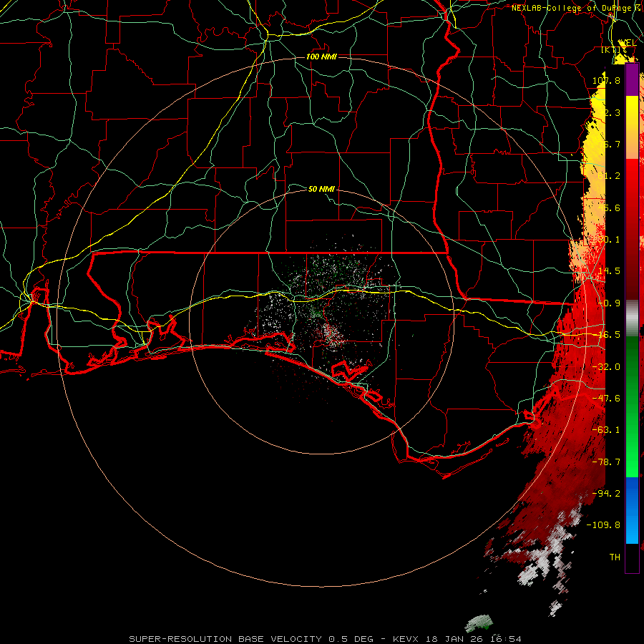644x644 pixels.
Task: Click the -78.7 value on the velocity legend
Action: tap(606, 462)
